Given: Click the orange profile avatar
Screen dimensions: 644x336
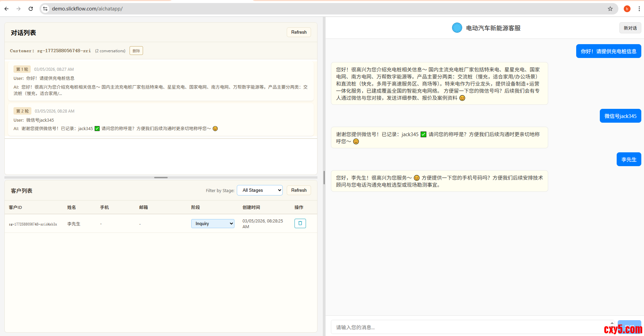Looking at the screenshot, I should [x=627, y=9].
